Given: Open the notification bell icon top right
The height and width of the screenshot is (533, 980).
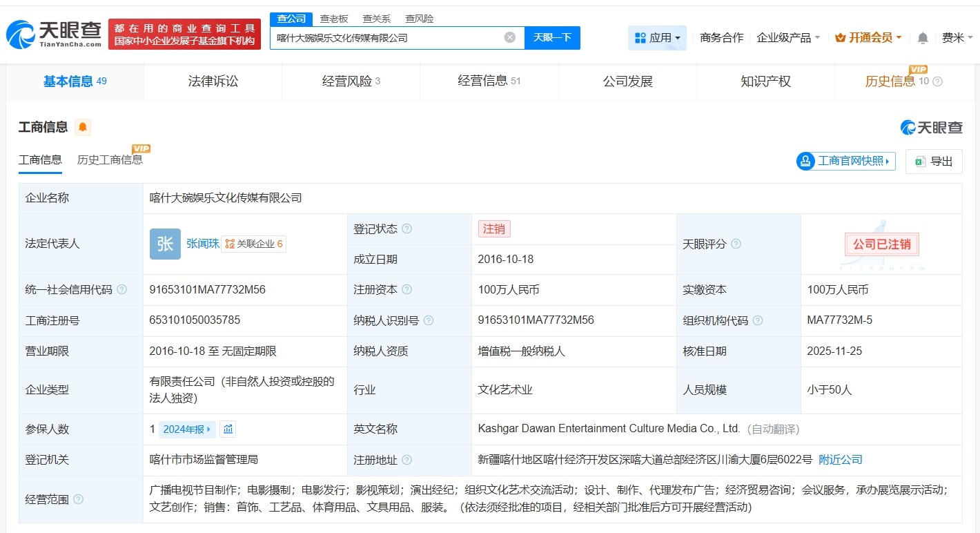Looking at the screenshot, I should (x=922, y=37).
